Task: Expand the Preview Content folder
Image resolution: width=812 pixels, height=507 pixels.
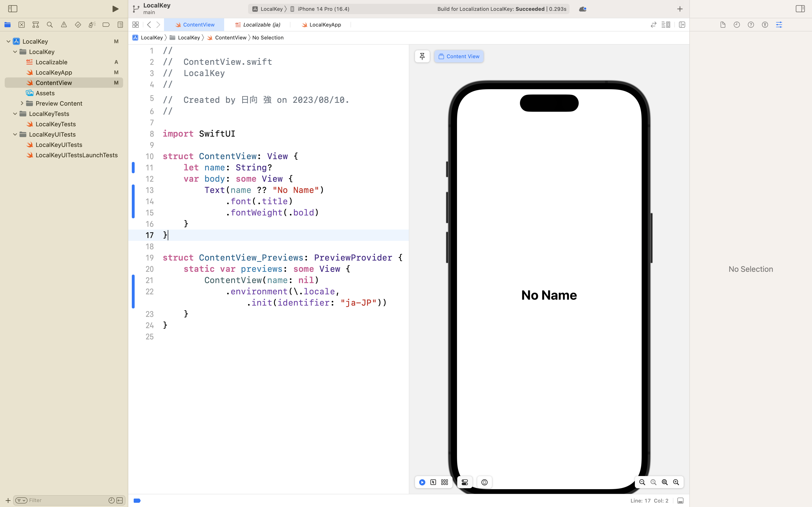Action: pyautogui.click(x=22, y=103)
